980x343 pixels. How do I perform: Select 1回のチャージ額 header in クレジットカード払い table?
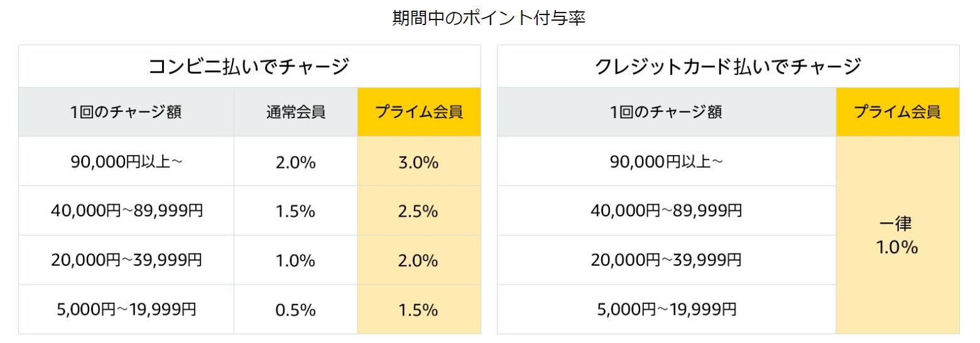[x=666, y=112]
